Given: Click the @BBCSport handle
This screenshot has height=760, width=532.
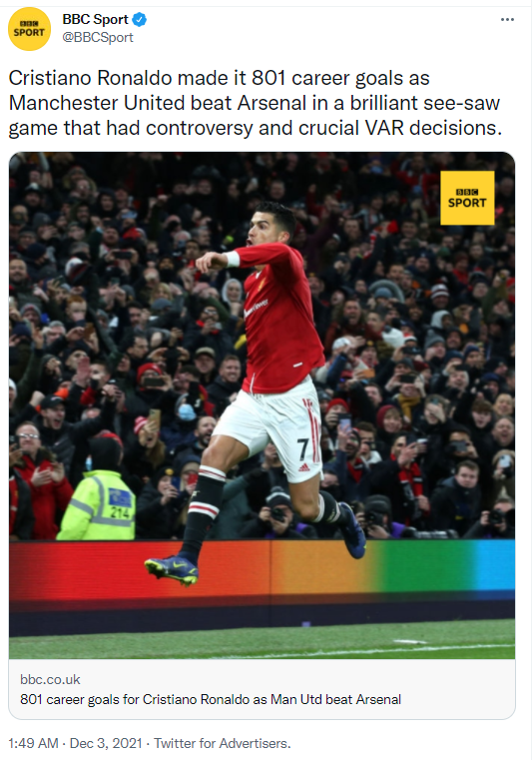Looking at the screenshot, I should [x=98, y=37].
